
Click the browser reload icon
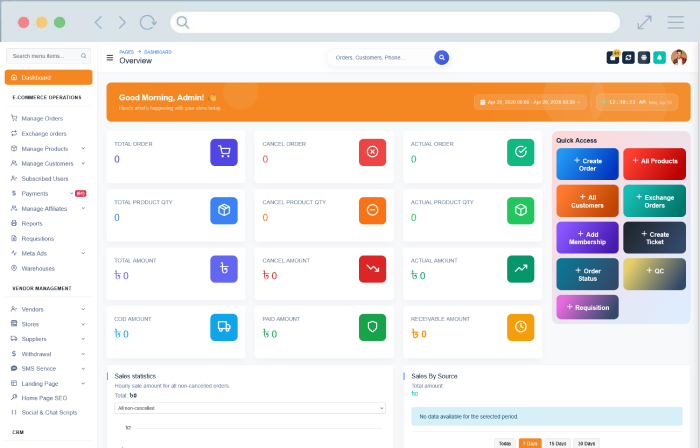pyautogui.click(x=148, y=22)
